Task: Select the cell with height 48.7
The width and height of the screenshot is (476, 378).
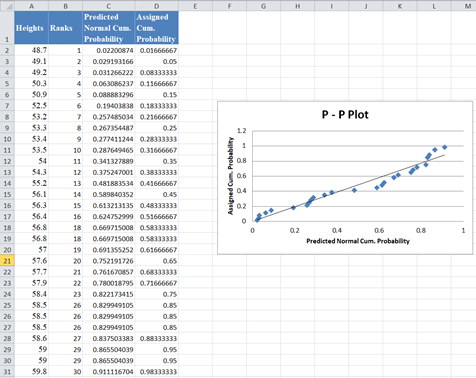Action: click(x=31, y=50)
